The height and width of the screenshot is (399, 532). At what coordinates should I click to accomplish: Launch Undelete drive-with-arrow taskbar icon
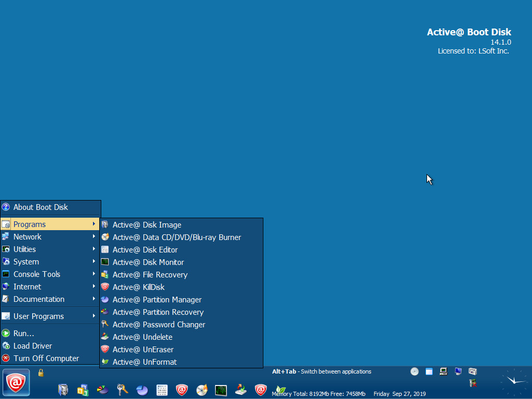(241, 390)
